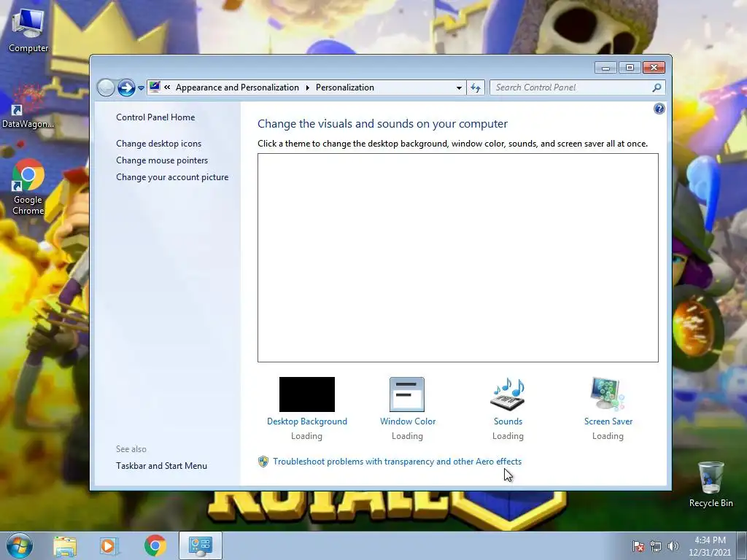Open Chrome from the taskbar
Viewport: 747px width, 560px height.
tap(155, 545)
